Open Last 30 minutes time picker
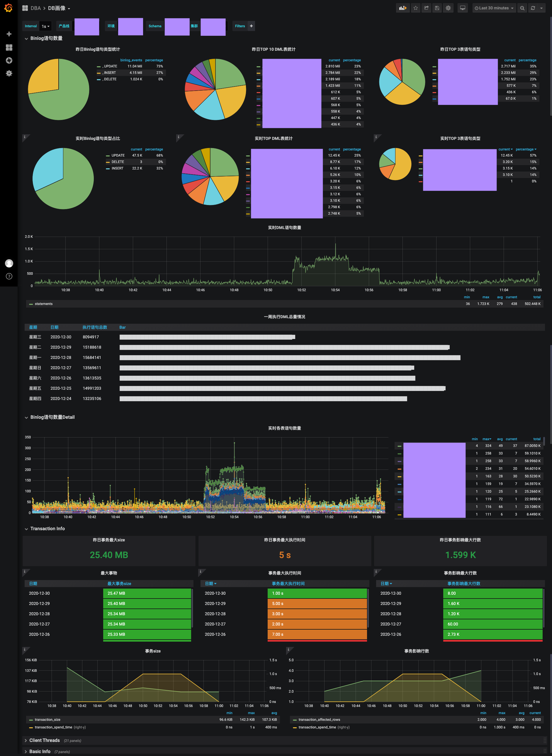Screen dimensions: 552x756 [494, 8]
